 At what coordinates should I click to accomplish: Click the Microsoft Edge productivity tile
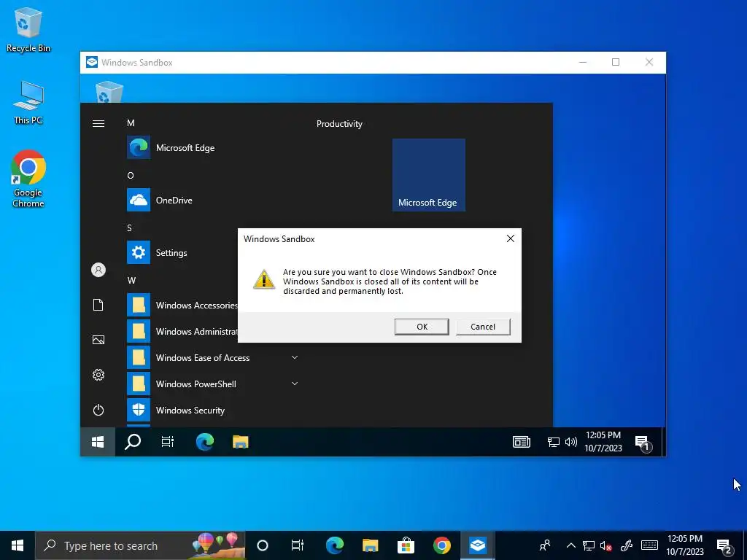coord(429,175)
